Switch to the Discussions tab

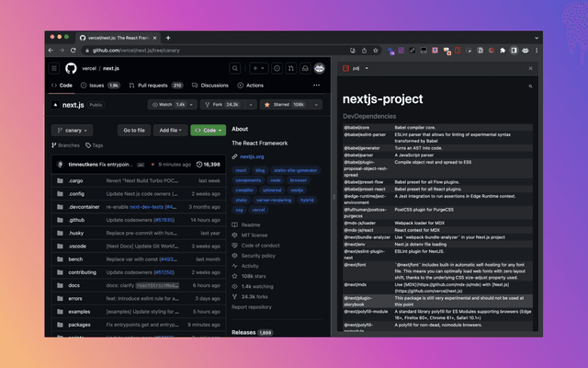(x=210, y=86)
